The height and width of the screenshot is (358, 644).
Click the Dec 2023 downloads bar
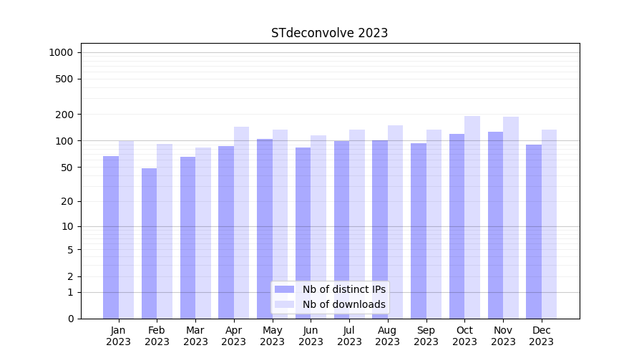coord(549,223)
